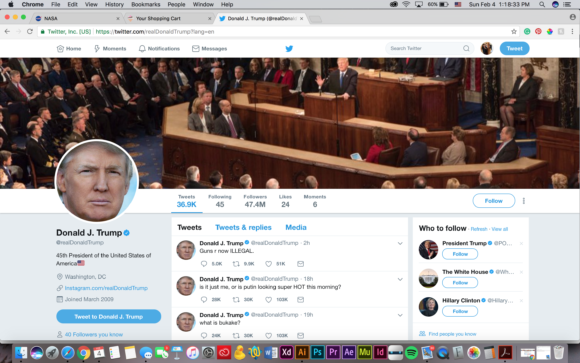Follow Donald J. Trump profile

493,201
